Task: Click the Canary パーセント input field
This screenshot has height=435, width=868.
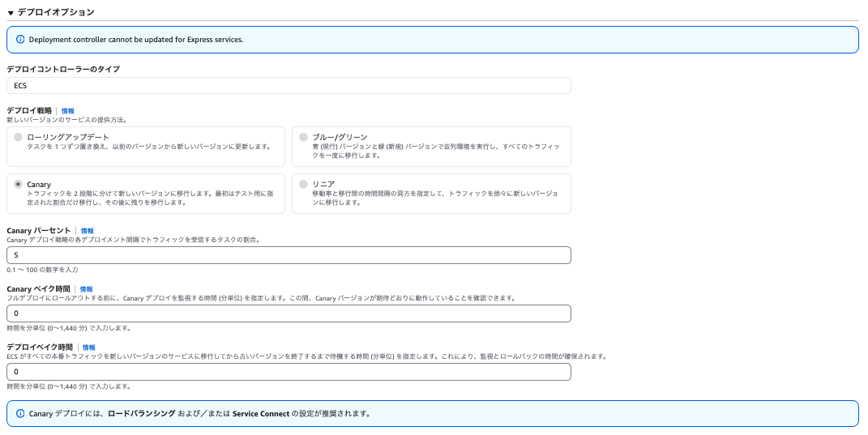Action: pos(289,255)
